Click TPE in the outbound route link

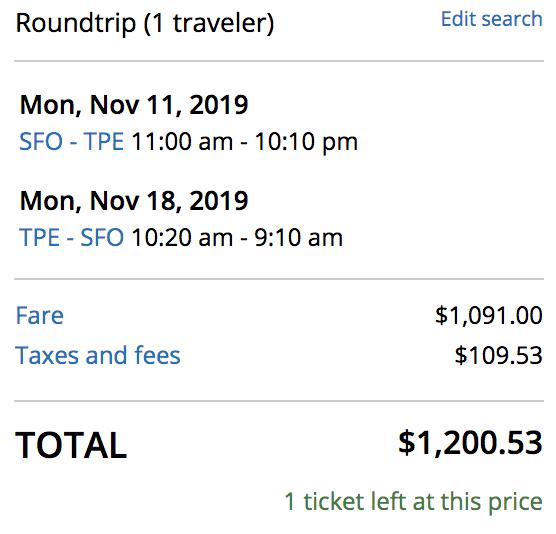coord(104,141)
